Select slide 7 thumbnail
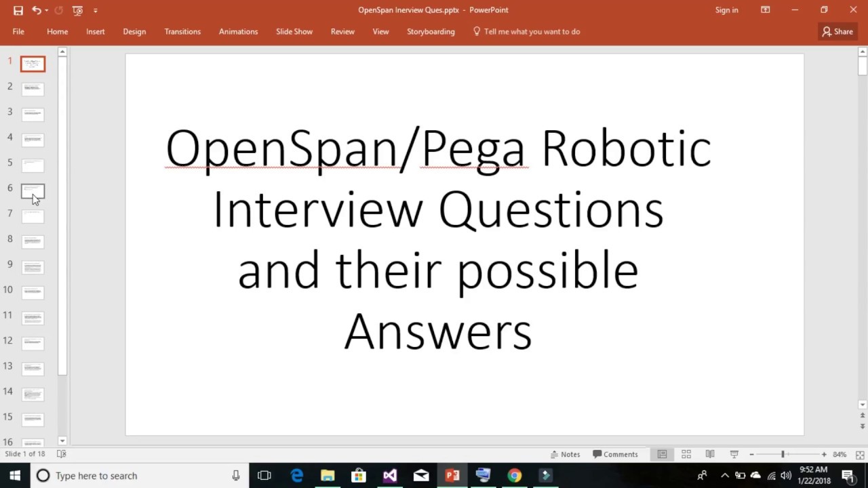This screenshot has height=488, width=868. (33, 216)
